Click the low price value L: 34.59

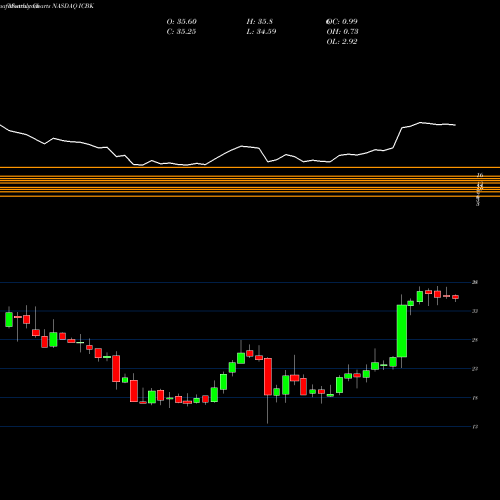click(x=261, y=32)
